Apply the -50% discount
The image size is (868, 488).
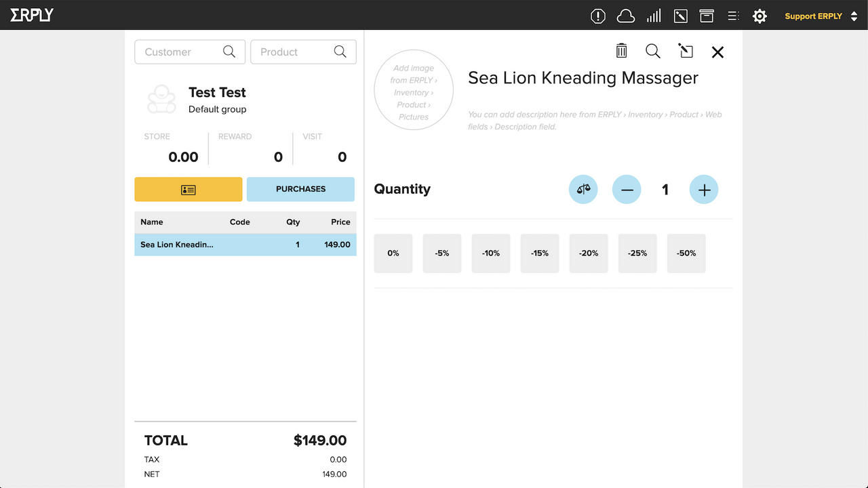686,253
